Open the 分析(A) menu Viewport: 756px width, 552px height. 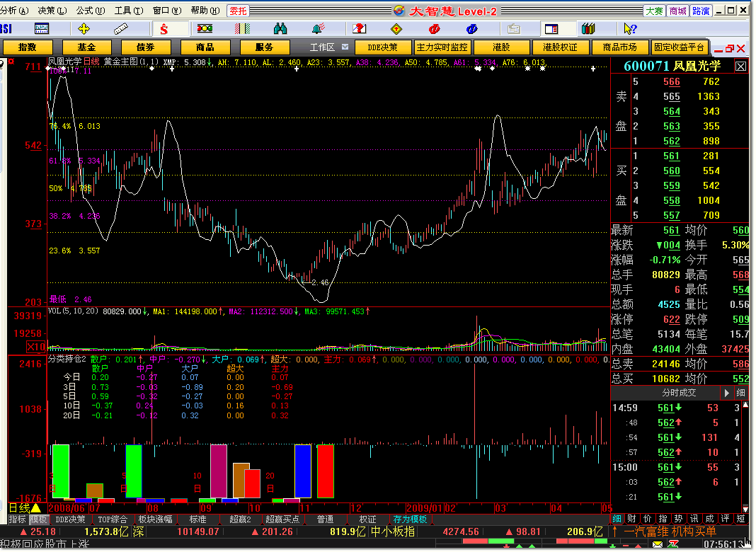pos(14,11)
